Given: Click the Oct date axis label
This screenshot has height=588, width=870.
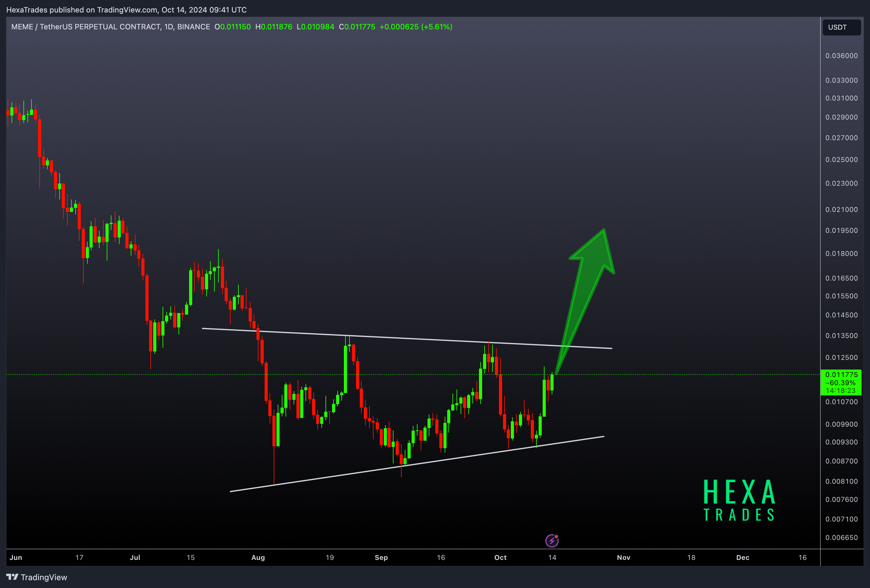Looking at the screenshot, I should 501,558.
